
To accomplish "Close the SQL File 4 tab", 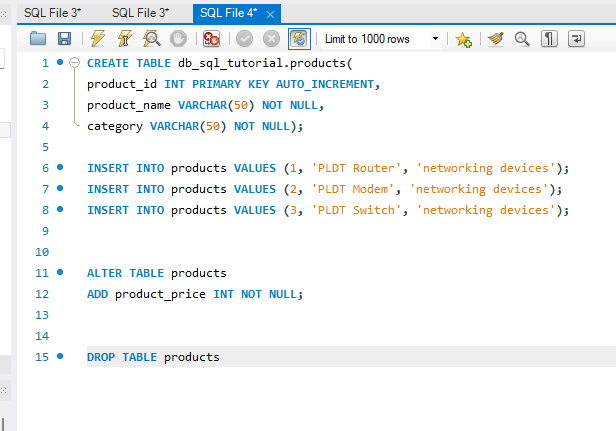I will click(x=270, y=15).
